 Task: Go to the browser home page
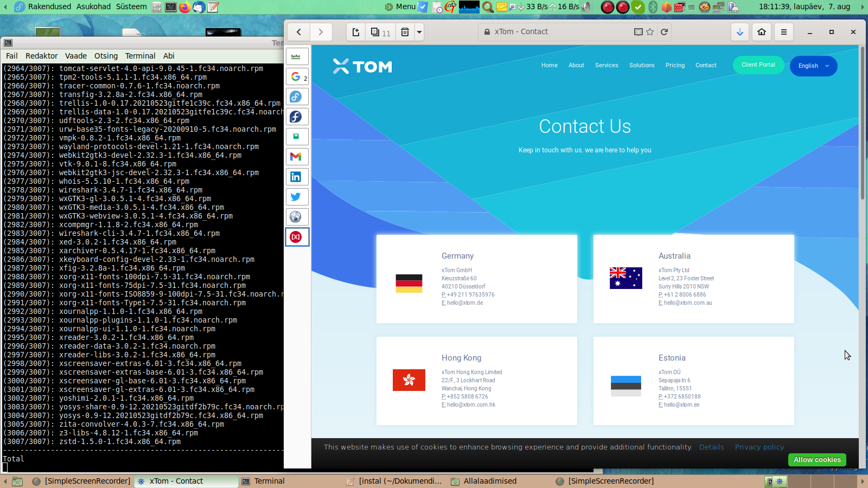point(762,32)
